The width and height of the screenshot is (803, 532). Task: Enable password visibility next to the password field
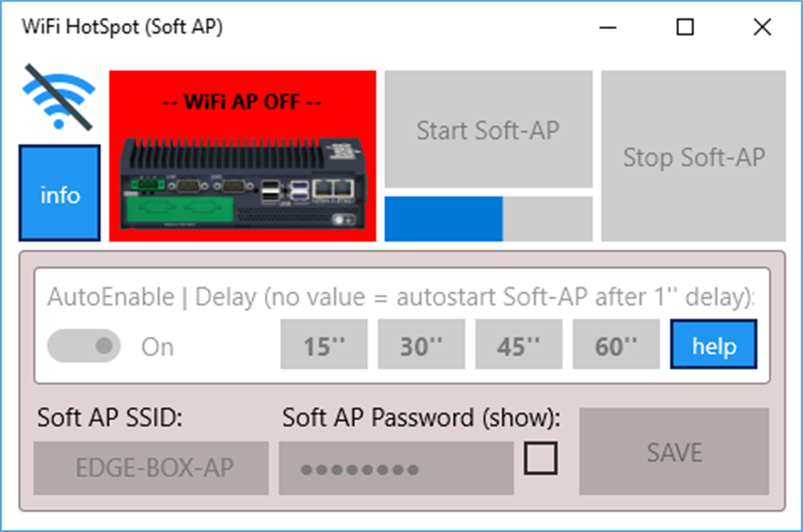click(x=540, y=458)
